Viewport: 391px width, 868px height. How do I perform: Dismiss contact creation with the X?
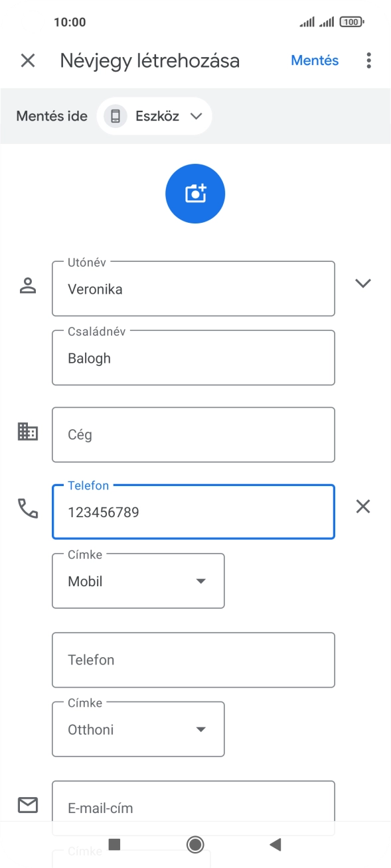(28, 60)
